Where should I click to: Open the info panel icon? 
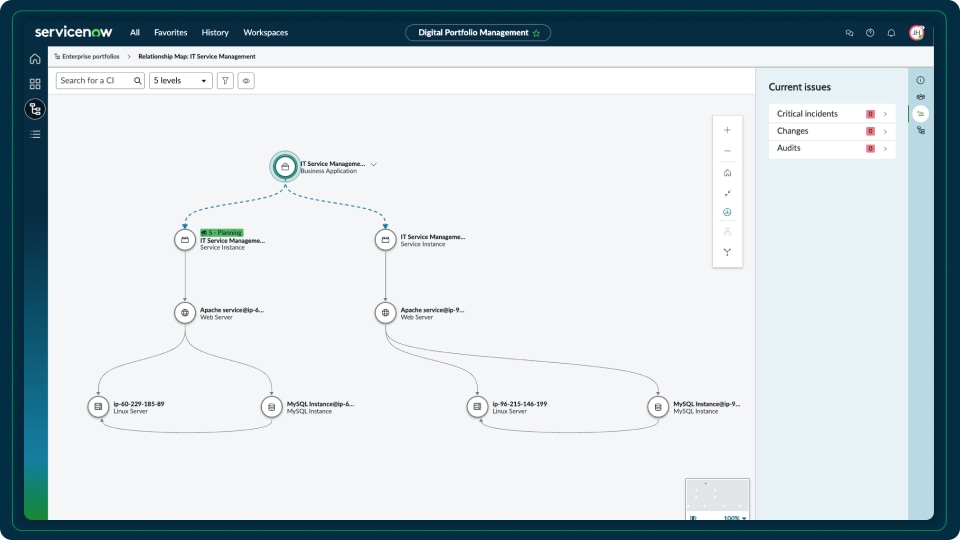(920, 80)
